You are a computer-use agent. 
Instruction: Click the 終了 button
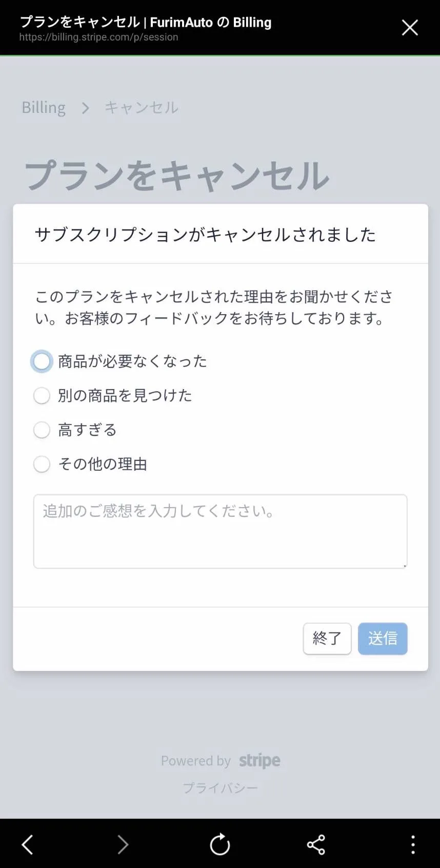327,639
